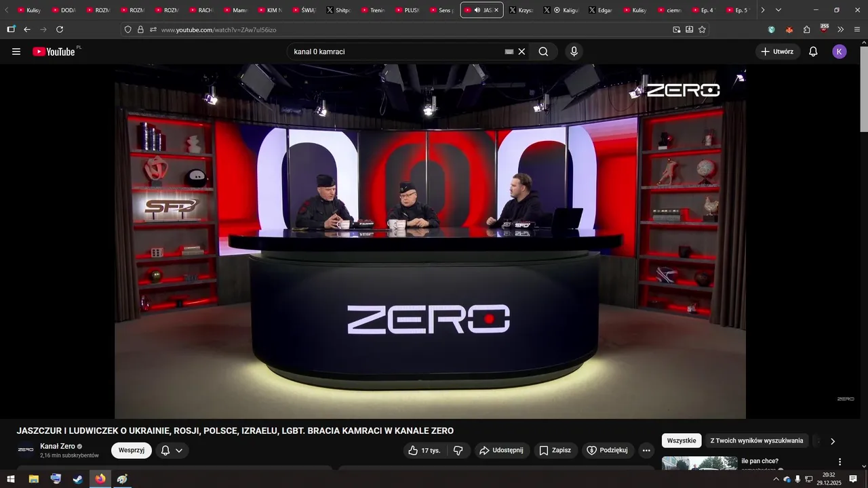Screen dimensions: 868x488
Task: Open more actions three-dot under video
Action: tap(646, 450)
